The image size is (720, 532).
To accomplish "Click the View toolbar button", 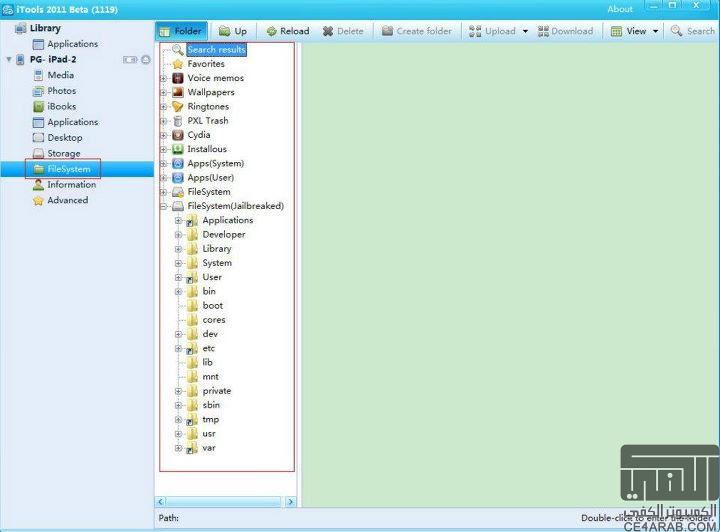I will coord(629,31).
